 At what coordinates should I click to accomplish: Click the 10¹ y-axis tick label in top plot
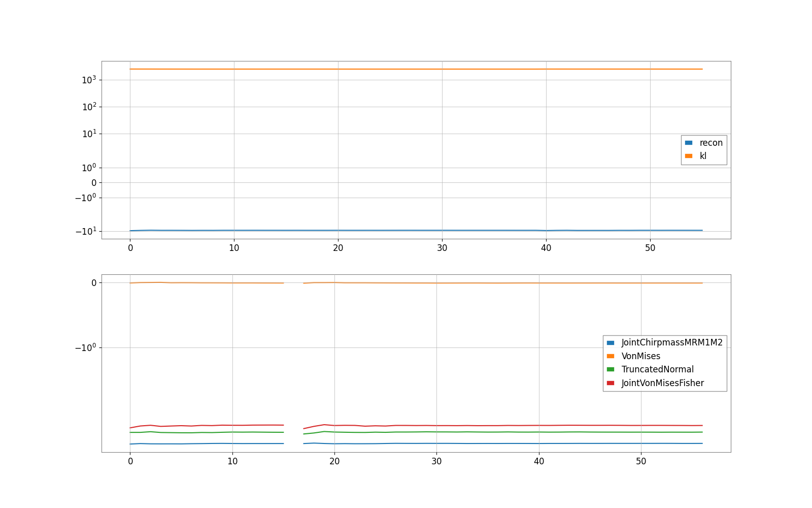pos(89,134)
